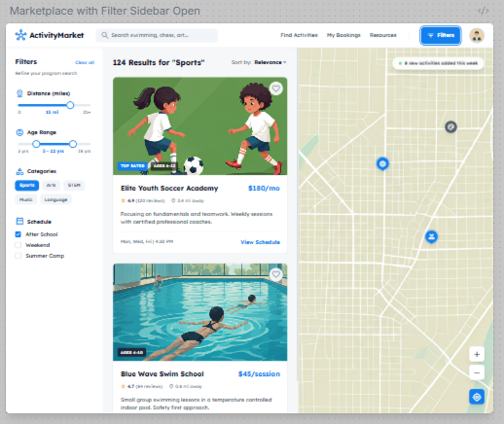Click distance clock icon on Elite Youth Soccer
The image size is (504, 424).
pos(173,200)
